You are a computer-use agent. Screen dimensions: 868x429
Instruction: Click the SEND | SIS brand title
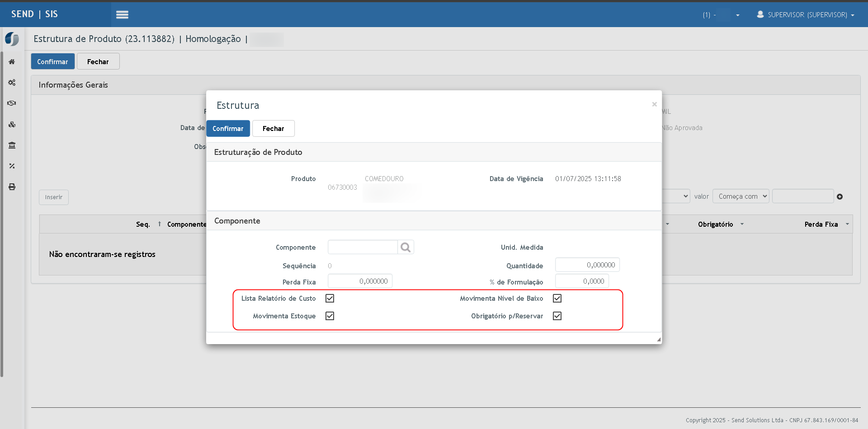(34, 14)
